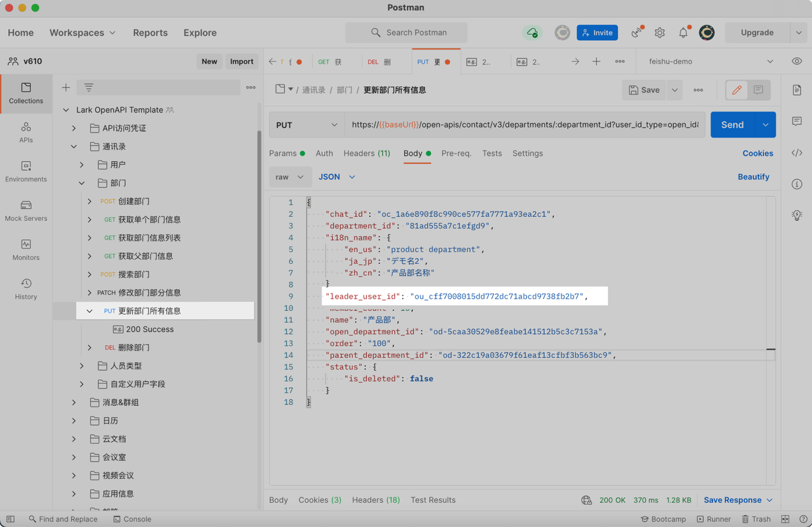Open the raw format dropdown
The image size is (812, 527).
coord(290,176)
